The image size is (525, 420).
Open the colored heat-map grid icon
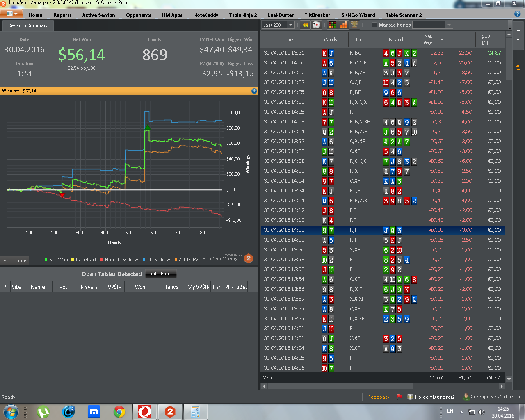(333, 25)
